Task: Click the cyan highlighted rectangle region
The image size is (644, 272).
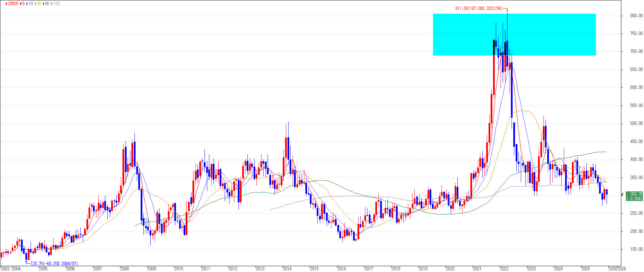Action: pos(514,34)
